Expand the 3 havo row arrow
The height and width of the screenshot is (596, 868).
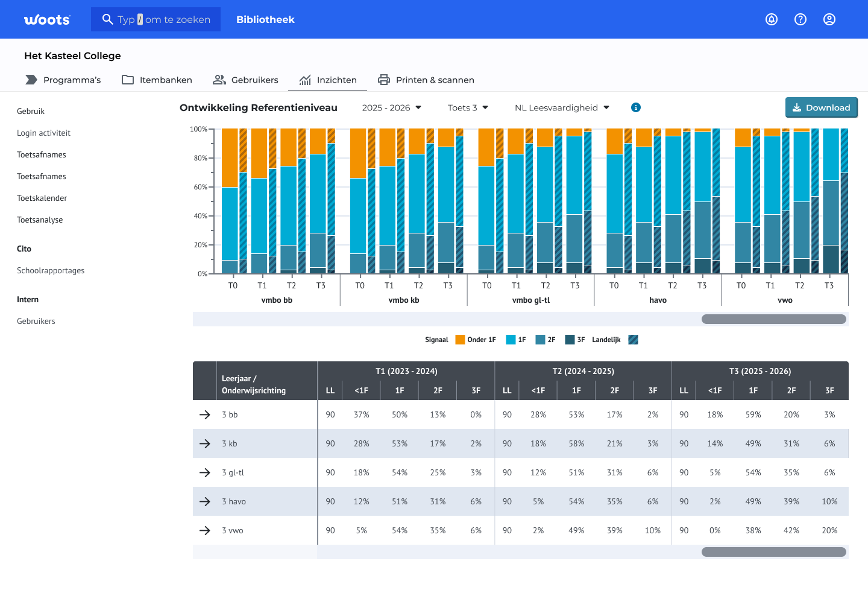tap(205, 501)
